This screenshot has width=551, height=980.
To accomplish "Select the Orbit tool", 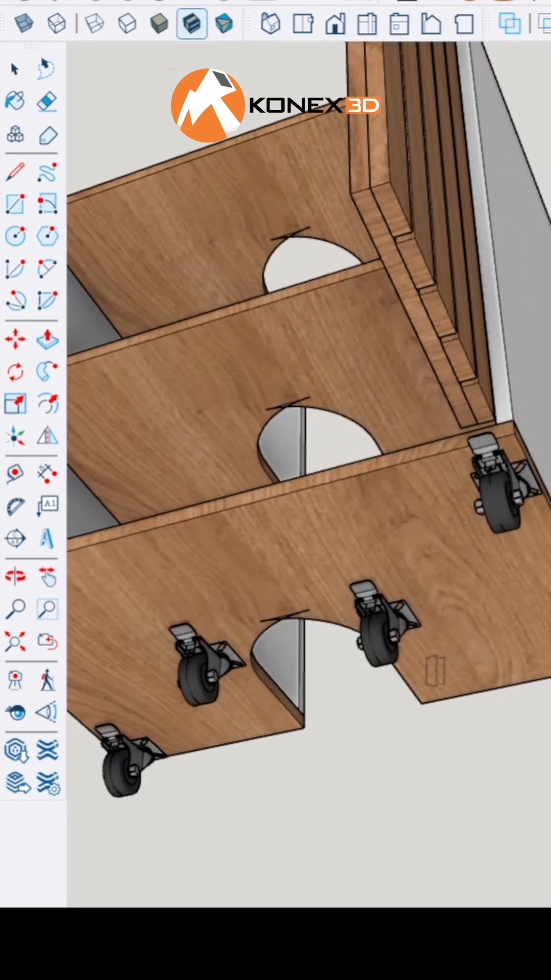I will click(x=15, y=577).
